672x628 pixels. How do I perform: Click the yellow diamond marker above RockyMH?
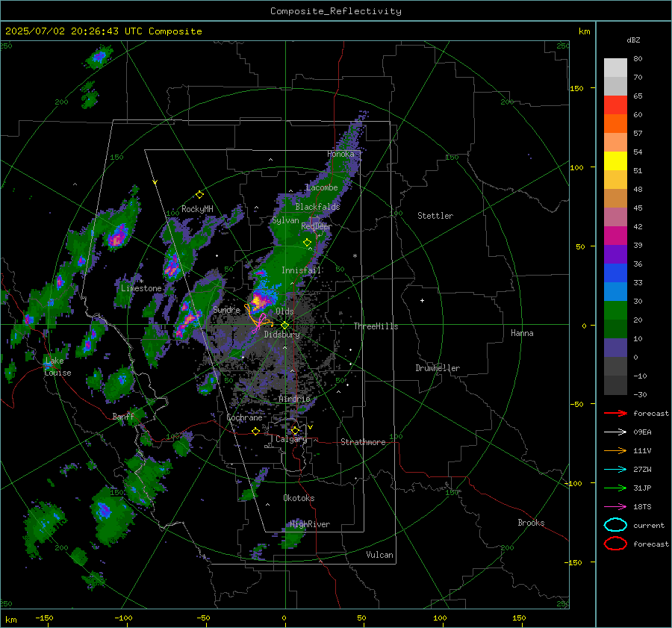click(x=199, y=195)
